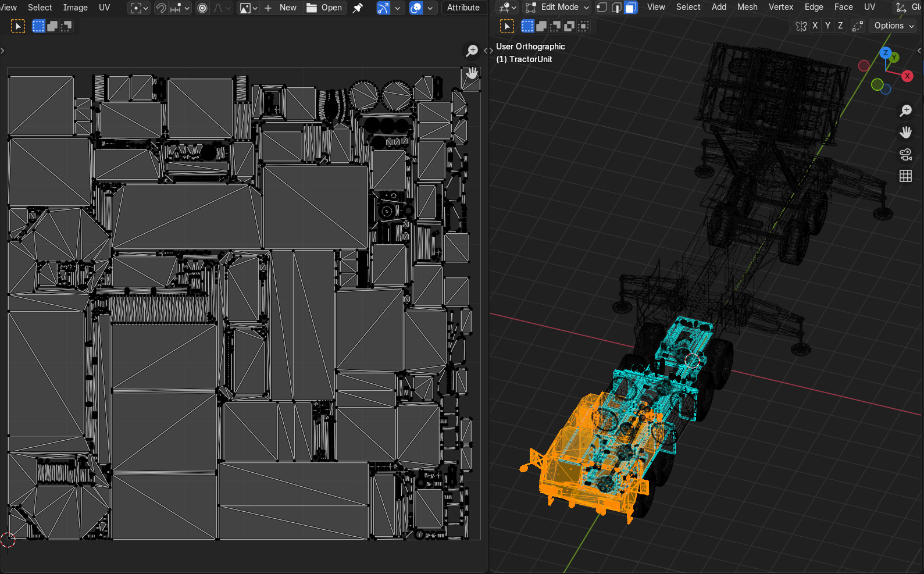Select the 3D viewport Tweak tool
Image resolution: width=924 pixels, height=574 pixels.
[507, 26]
